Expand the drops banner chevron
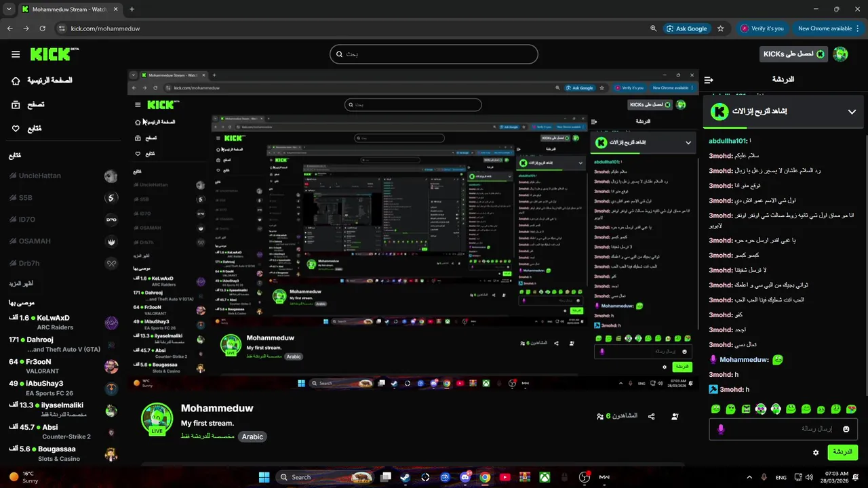 852,112
